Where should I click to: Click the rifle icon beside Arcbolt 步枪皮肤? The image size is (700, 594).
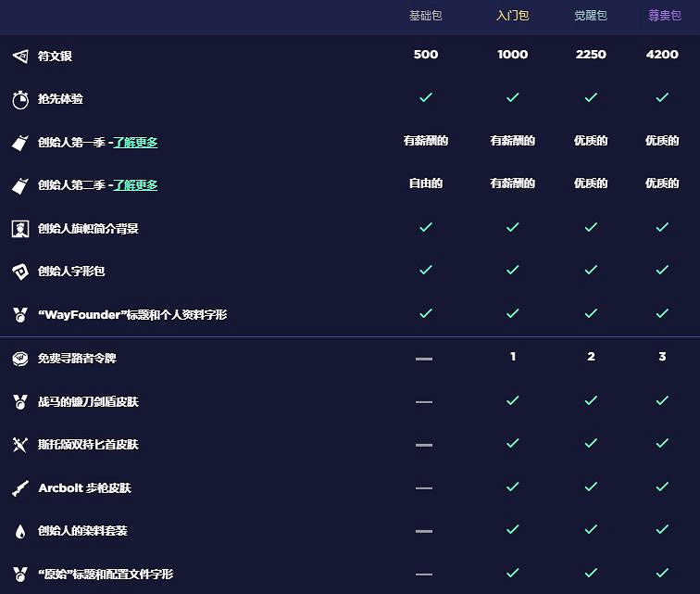pos(20,488)
